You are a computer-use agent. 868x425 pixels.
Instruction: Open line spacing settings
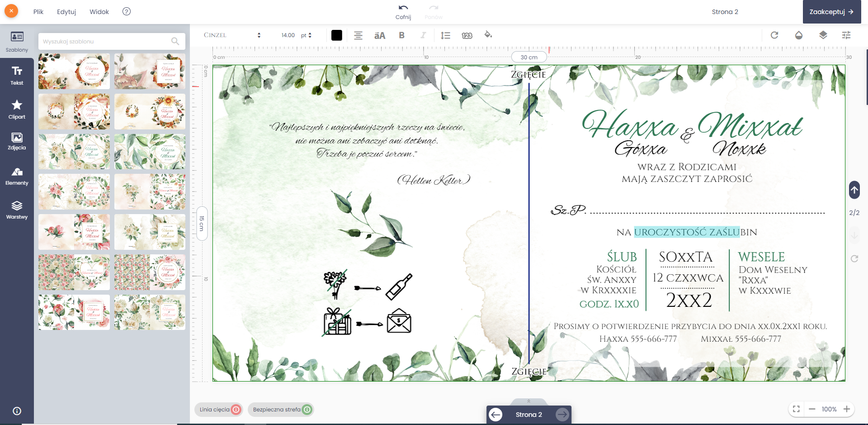pyautogui.click(x=445, y=35)
